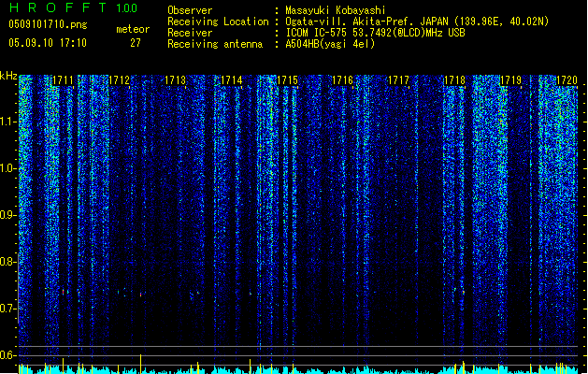Click the Receiving antenna label
588x374 pixels.
[x=215, y=44]
